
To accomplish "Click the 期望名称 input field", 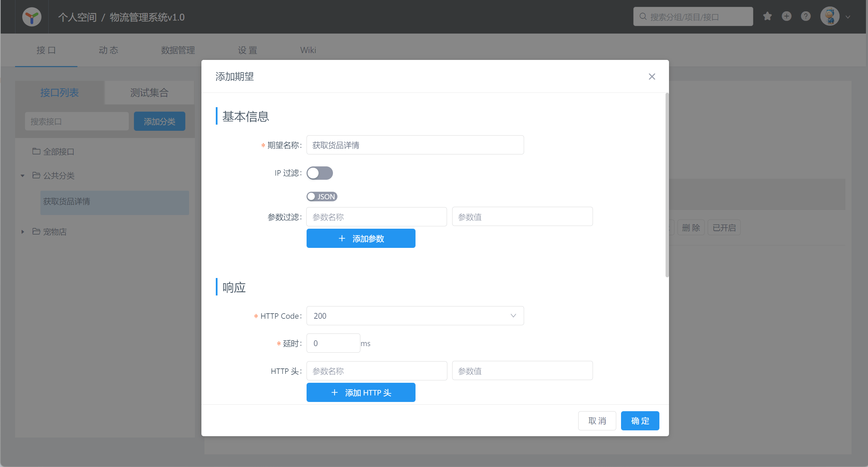I will click(x=414, y=145).
